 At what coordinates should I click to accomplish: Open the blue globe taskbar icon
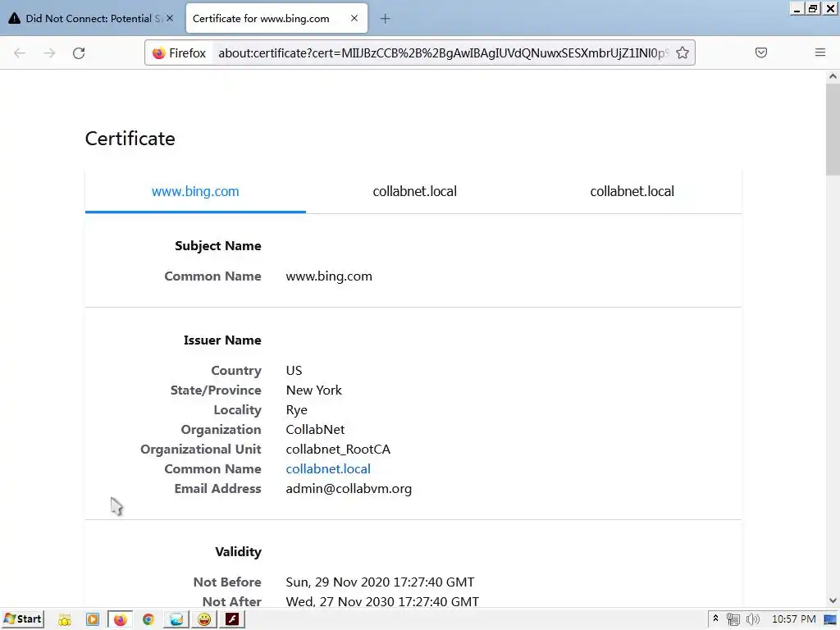pyautogui.click(x=176, y=620)
